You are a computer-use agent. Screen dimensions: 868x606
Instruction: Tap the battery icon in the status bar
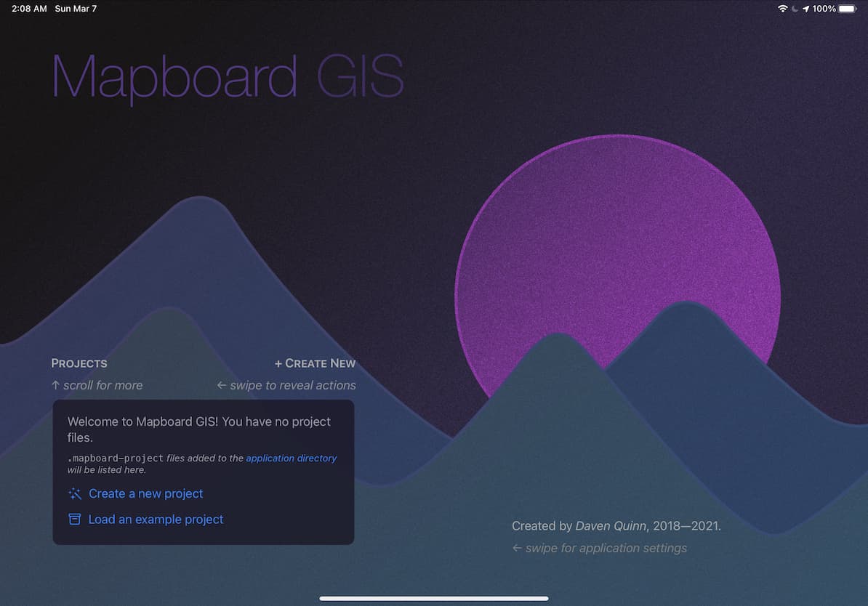click(848, 9)
